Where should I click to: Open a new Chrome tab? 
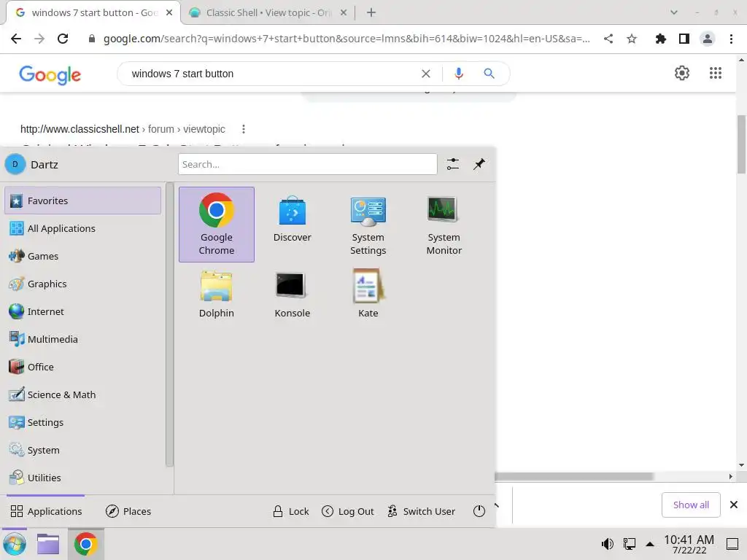click(371, 13)
